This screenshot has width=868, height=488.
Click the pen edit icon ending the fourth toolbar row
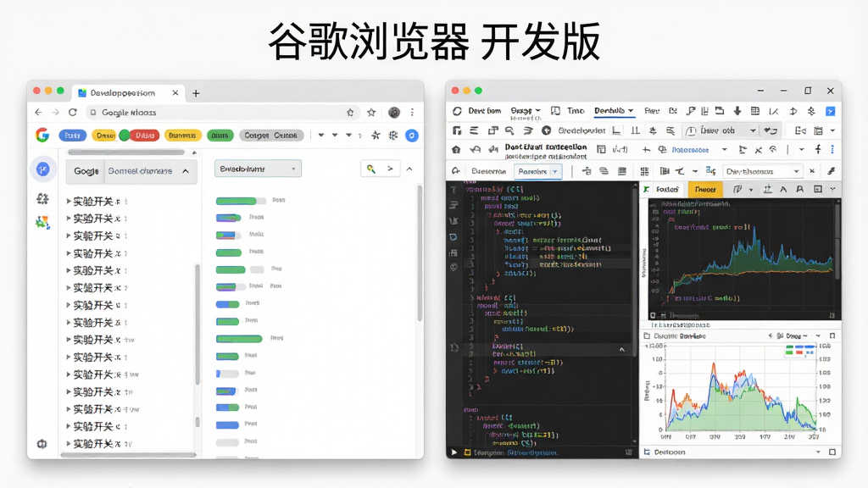click(x=831, y=171)
